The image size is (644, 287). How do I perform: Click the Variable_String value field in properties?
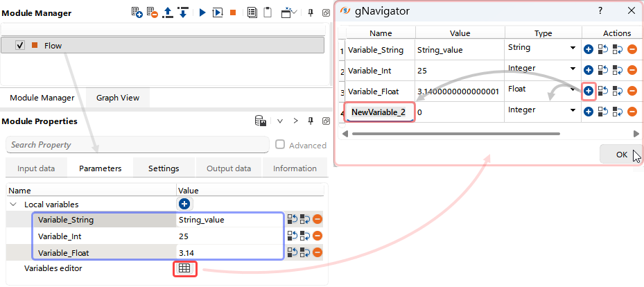click(x=229, y=220)
